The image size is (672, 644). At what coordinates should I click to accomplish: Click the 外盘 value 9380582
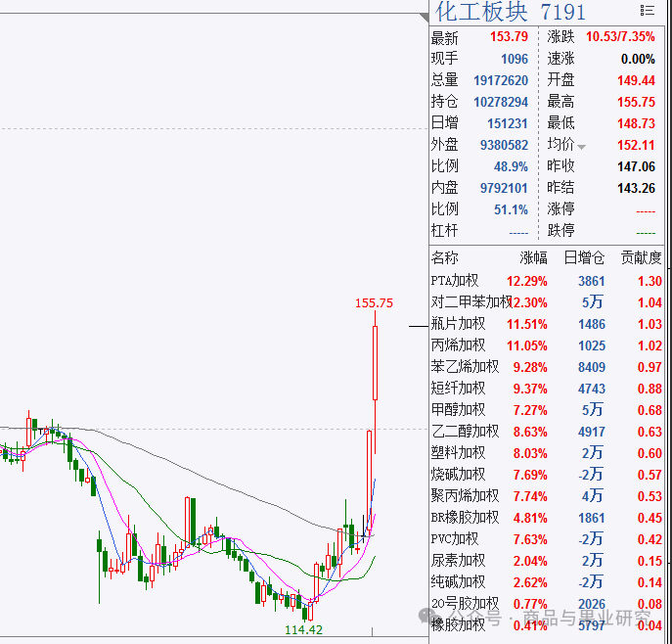504,145
